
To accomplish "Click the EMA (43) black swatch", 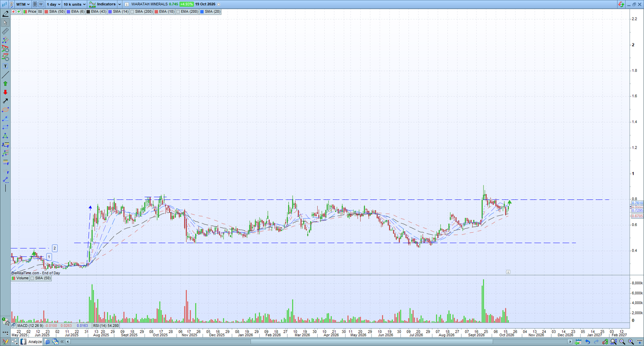I will click(88, 11).
